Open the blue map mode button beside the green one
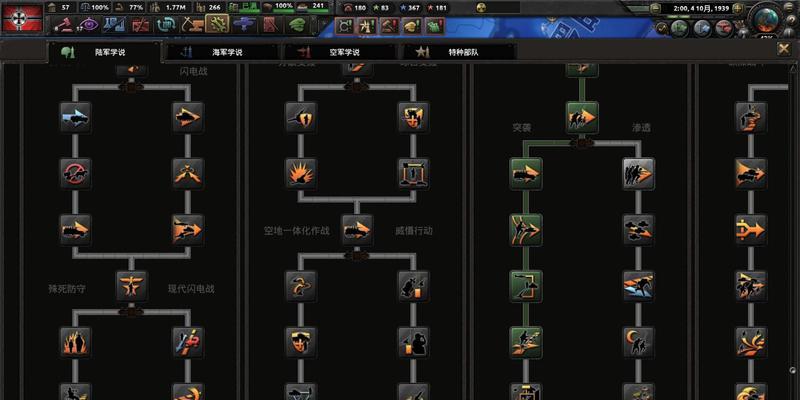 click(x=701, y=28)
